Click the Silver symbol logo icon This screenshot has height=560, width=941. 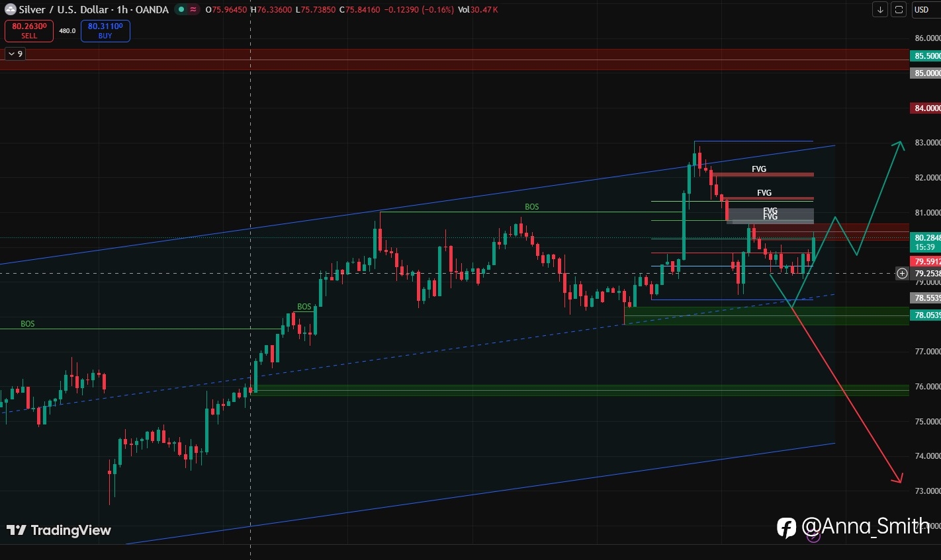[10, 9]
